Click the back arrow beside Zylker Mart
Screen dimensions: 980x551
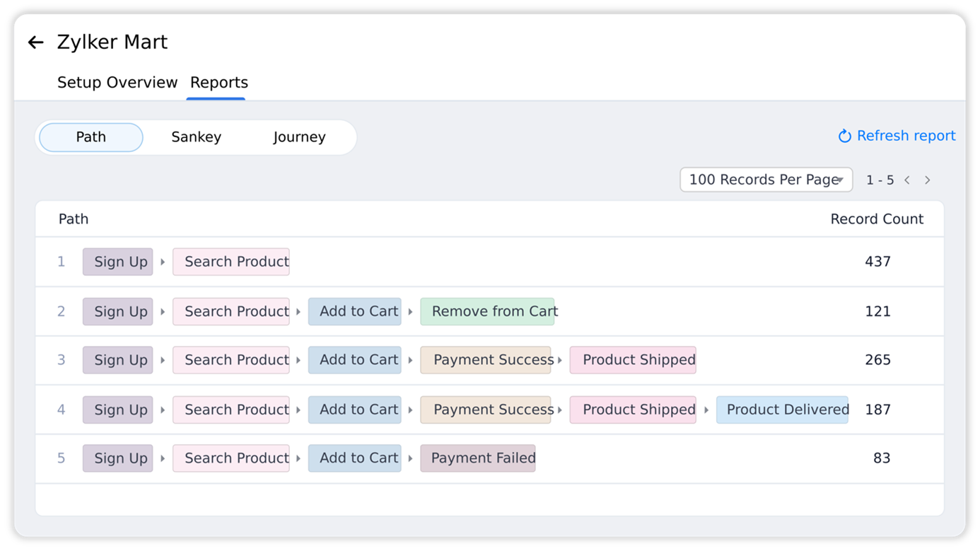pyautogui.click(x=35, y=42)
